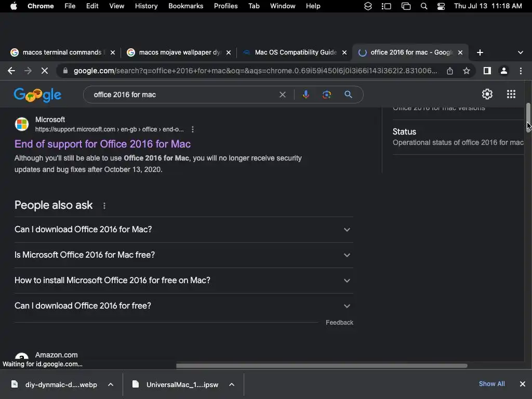Screen dimensions: 532x399
Task: Click the address bar URL
Action: [255, 71]
